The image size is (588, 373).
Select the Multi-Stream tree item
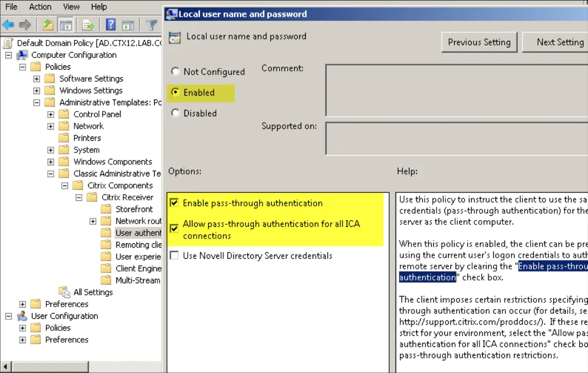(x=138, y=281)
